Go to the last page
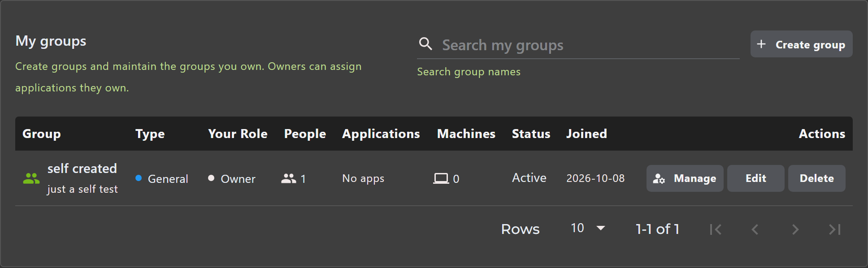 (x=835, y=229)
